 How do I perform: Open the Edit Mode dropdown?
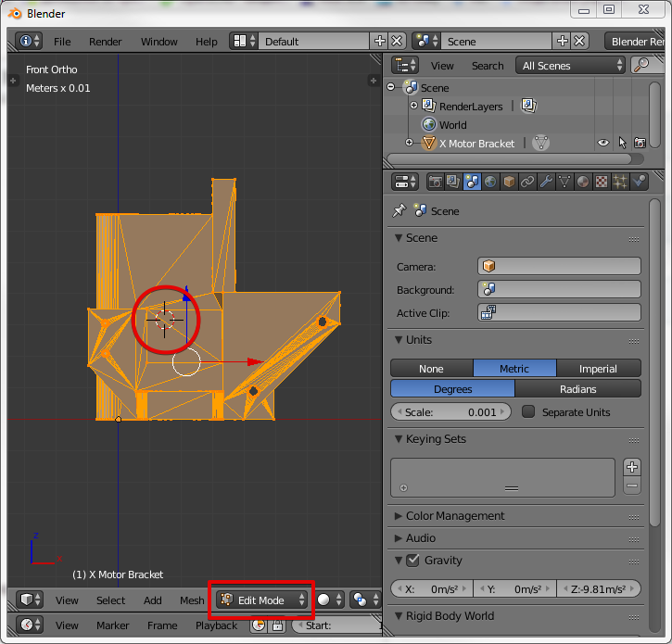(262, 600)
